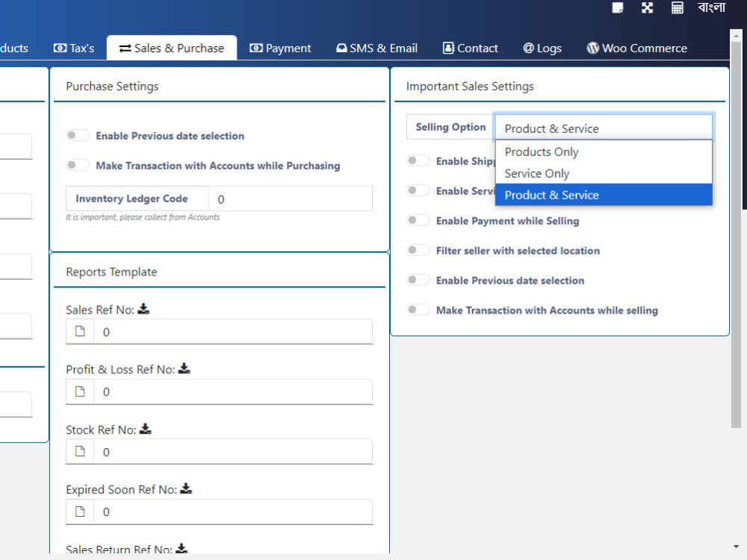The width and height of the screenshot is (747, 560).
Task: Choose Service Only from dropdown list
Action: [x=604, y=173]
